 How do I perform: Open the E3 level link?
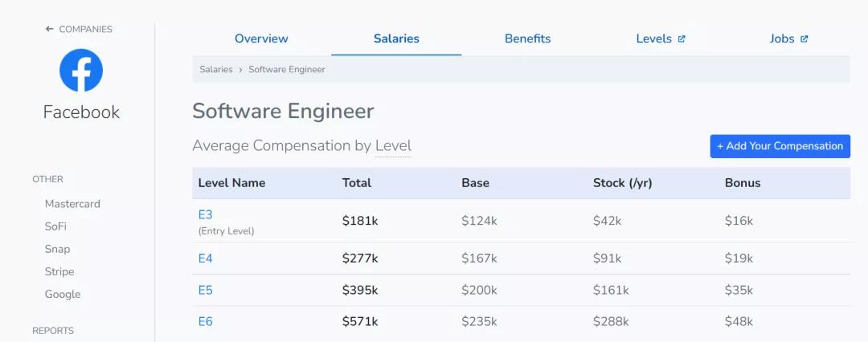206,214
